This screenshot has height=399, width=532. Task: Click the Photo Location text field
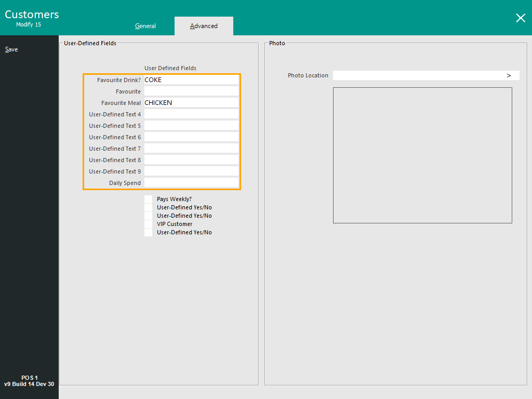416,75
